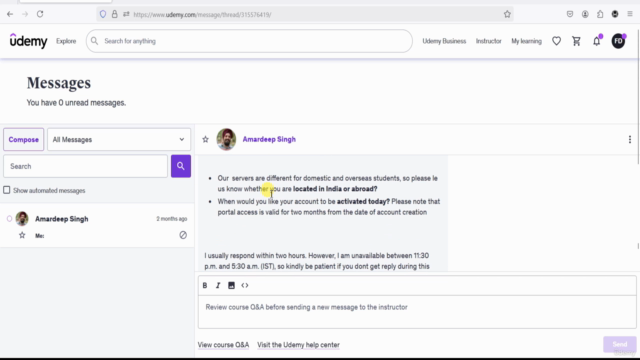Image resolution: width=640 pixels, height=360 pixels.
Task: Open Amardeep Singh's profile name link
Action: tap(269, 139)
